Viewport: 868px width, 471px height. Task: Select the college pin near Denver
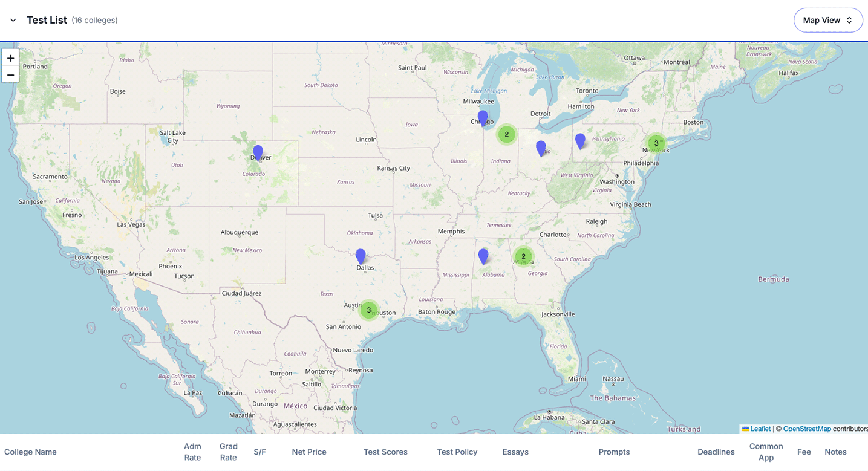point(258,152)
